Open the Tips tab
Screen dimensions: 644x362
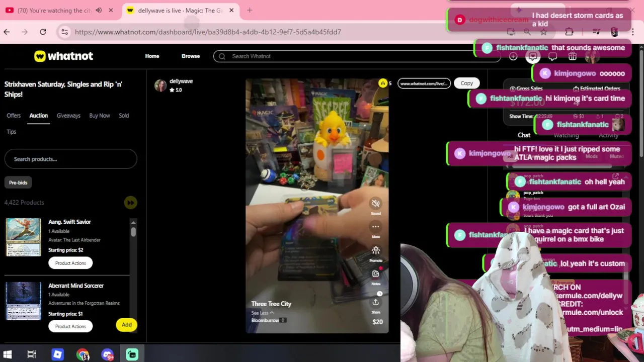[x=11, y=132]
